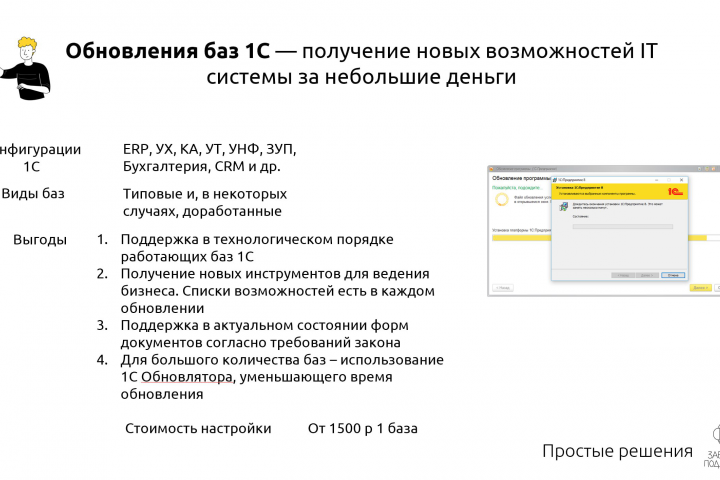This screenshot has height=480, width=720.
Task: Click the 'Стоимость настройки' label
Action: click(x=198, y=429)
